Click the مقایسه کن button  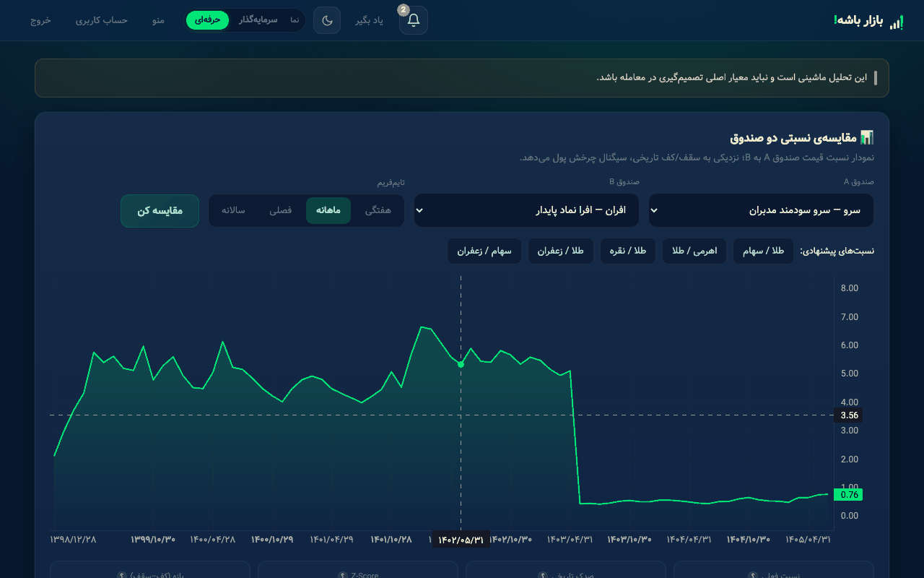pyautogui.click(x=160, y=211)
